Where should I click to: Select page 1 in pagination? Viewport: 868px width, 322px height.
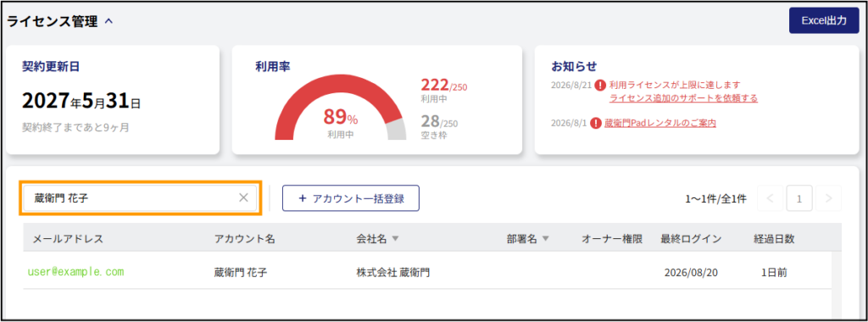[x=799, y=198]
